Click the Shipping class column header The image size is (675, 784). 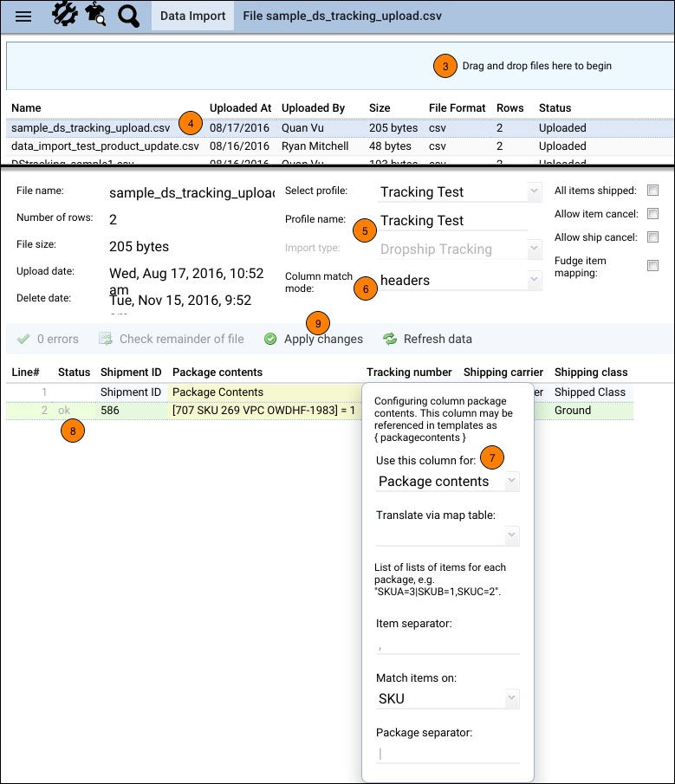[x=591, y=373]
